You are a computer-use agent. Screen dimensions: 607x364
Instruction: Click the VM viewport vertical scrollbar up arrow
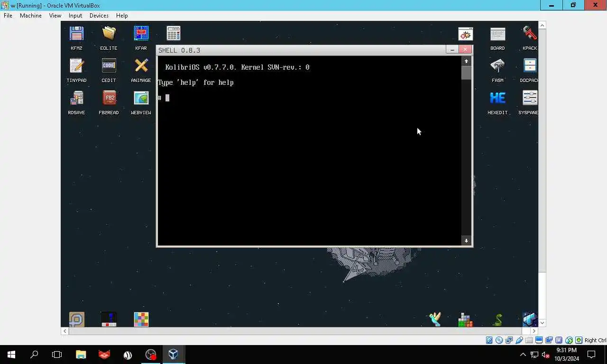(543, 25)
